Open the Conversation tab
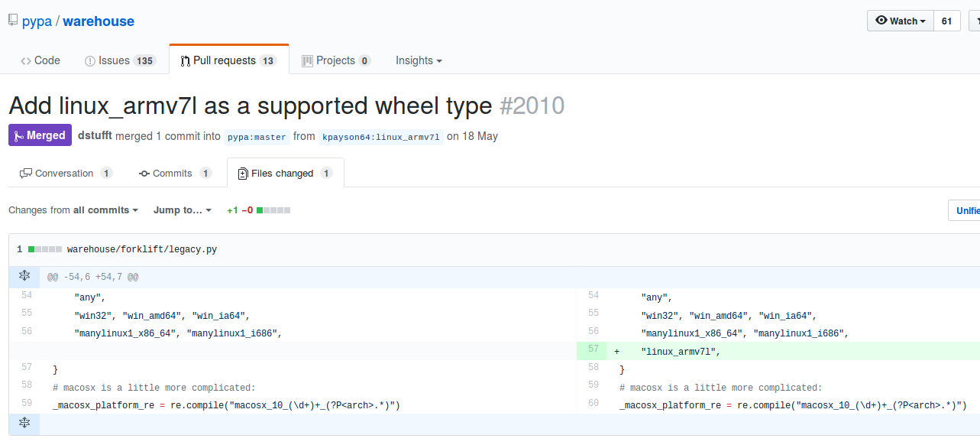This screenshot has height=445, width=980. [66, 174]
